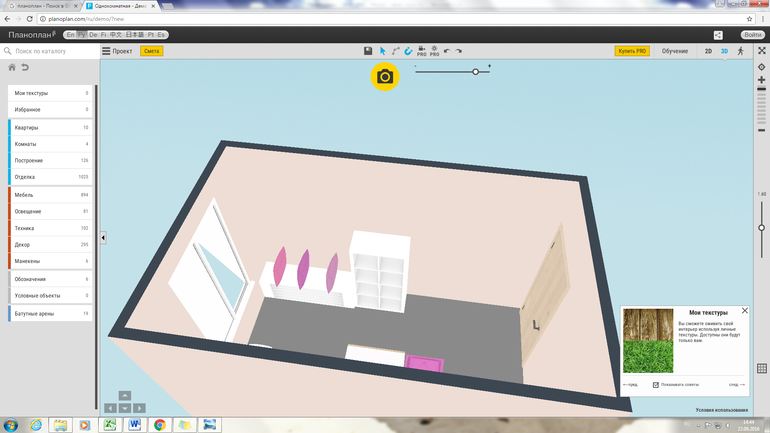The height and width of the screenshot is (433, 770).
Task: Switch the view to 2D mode
Action: click(x=708, y=50)
